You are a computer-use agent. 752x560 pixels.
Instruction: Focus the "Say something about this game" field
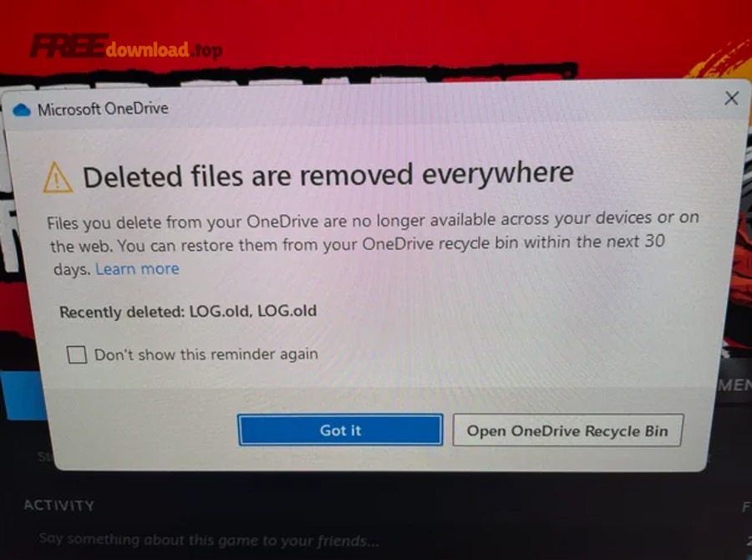(209, 540)
